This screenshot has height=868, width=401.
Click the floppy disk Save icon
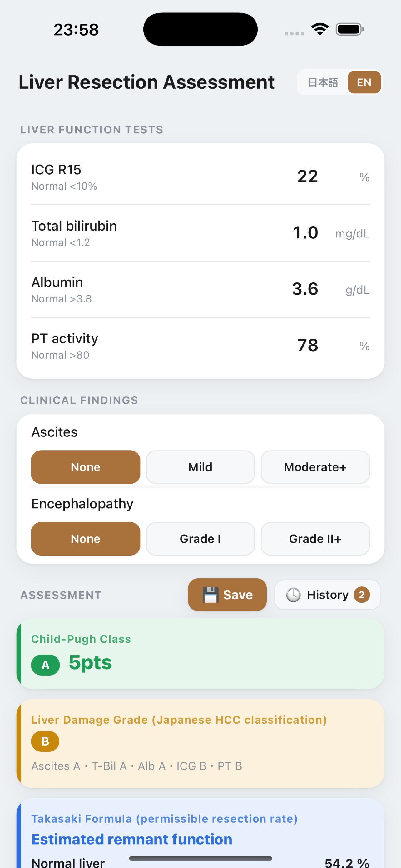click(x=210, y=595)
